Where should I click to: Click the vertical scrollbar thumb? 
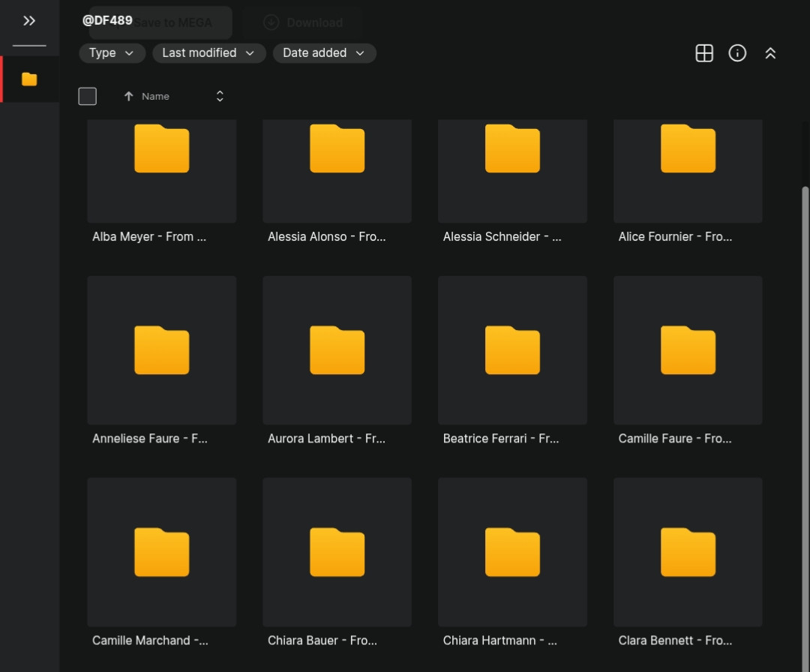coord(805,429)
